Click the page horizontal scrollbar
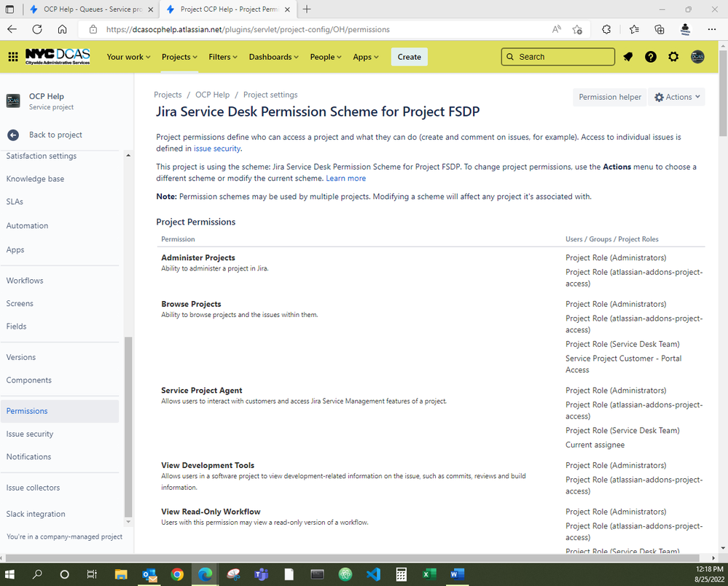 [353, 558]
